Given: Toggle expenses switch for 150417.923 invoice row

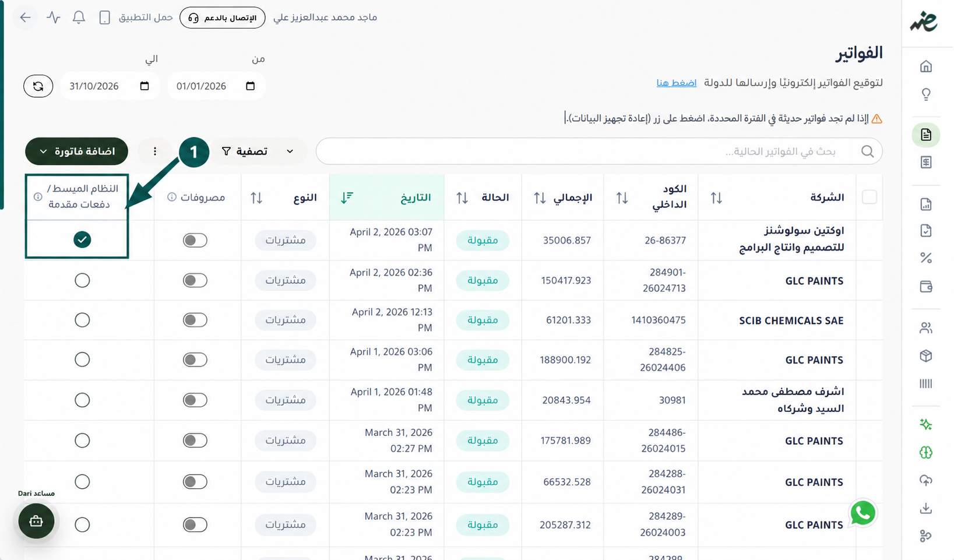Looking at the screenshot, I should [x=195, y=280].
